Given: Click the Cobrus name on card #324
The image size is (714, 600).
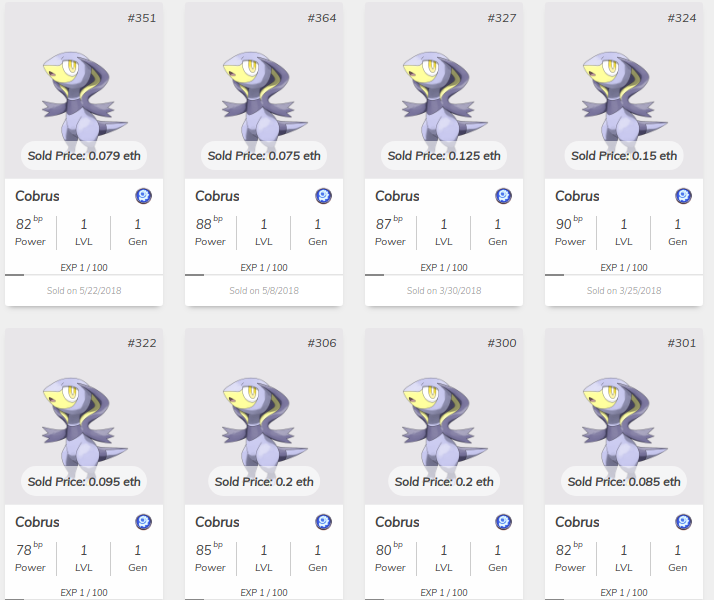Looking at the screenshot, I should 577,196.
